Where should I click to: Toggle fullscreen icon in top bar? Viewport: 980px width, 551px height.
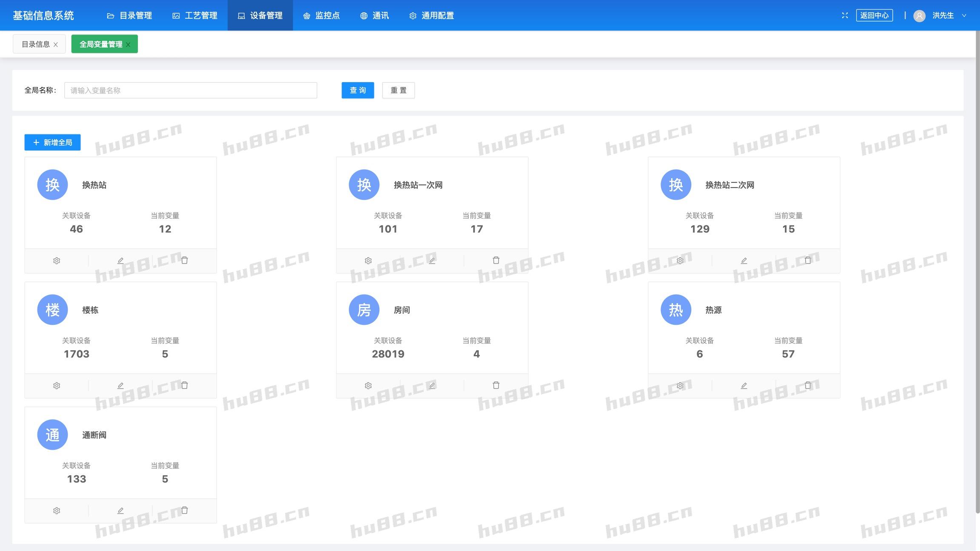845,15
